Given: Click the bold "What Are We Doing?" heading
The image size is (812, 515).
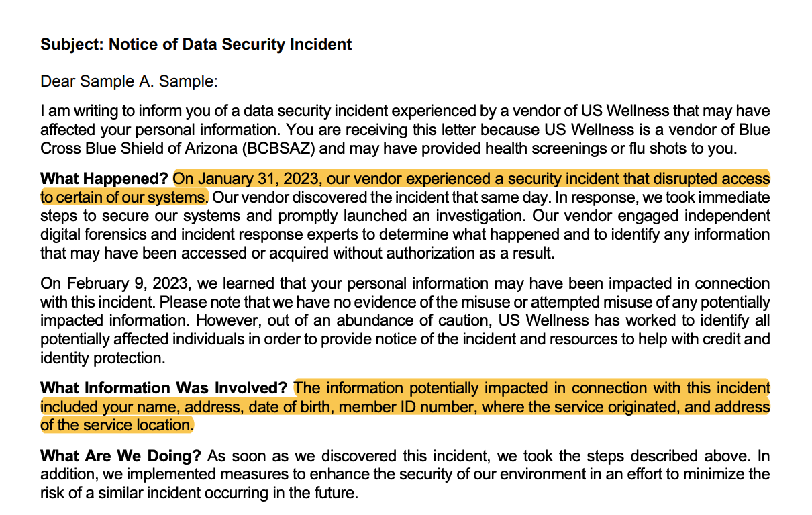Looking at the screenshot, I should coord(121,456).
